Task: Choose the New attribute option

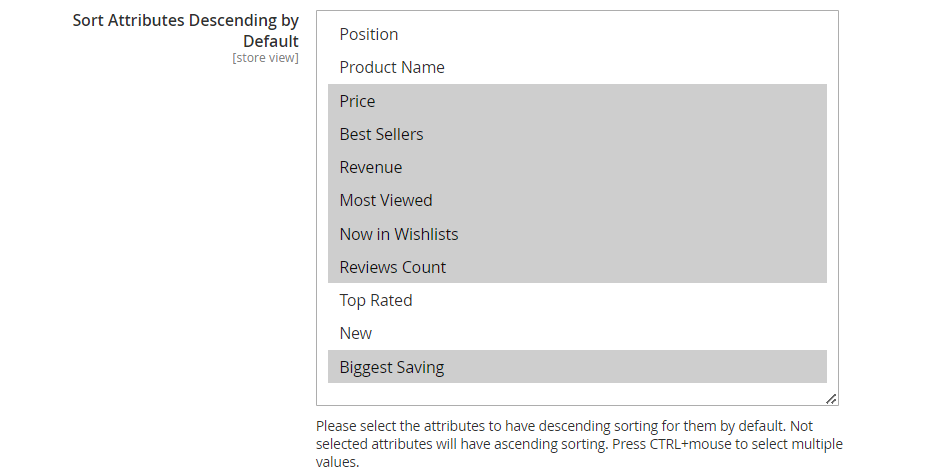Action: (x=577, y=333)
